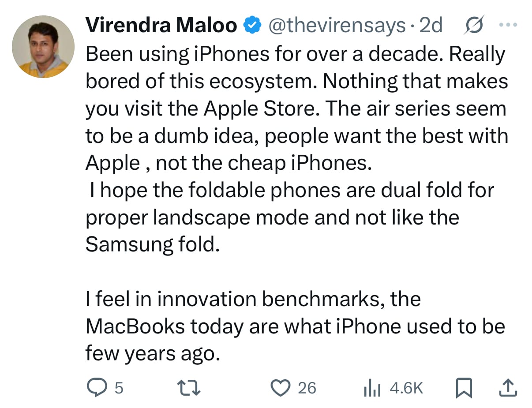The height and width of the screenshot is (408, 532).
Task: Click the like count 26
Action: pyautogui.click(x=307, y=388)
